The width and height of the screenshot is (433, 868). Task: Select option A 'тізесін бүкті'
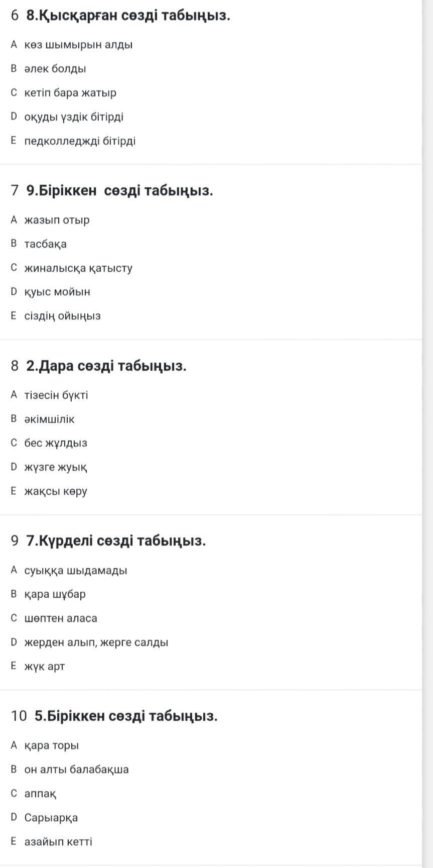tap(56, 395)
